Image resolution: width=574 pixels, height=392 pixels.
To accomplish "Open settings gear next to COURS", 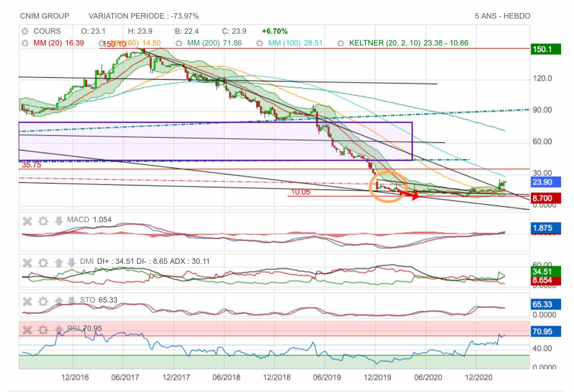I will [x=25, y=31].
